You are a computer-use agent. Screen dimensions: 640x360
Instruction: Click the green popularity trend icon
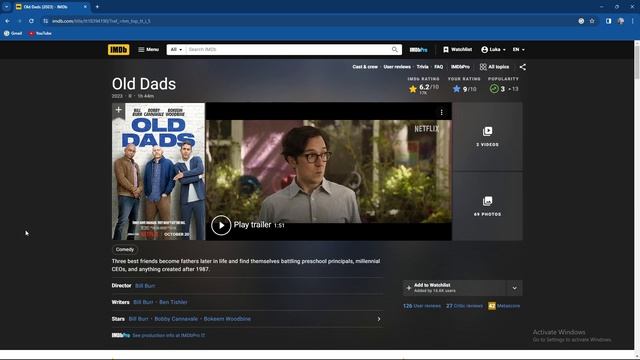tap(494, 89)
